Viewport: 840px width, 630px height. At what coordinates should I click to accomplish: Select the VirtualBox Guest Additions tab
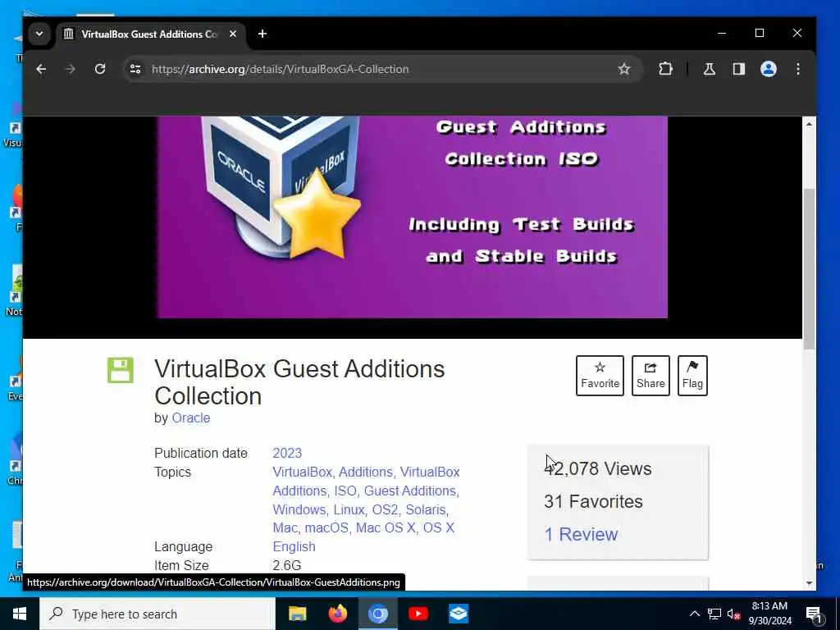tap(149, 34)
